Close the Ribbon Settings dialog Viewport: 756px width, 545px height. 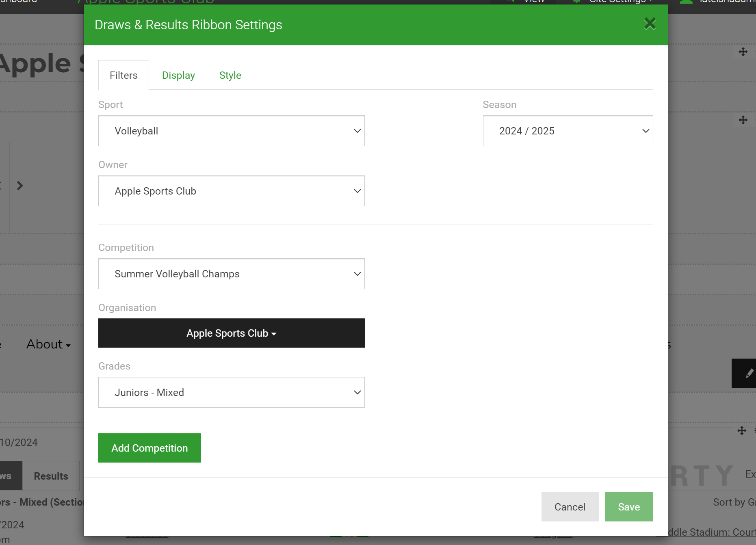pos(650,24)
